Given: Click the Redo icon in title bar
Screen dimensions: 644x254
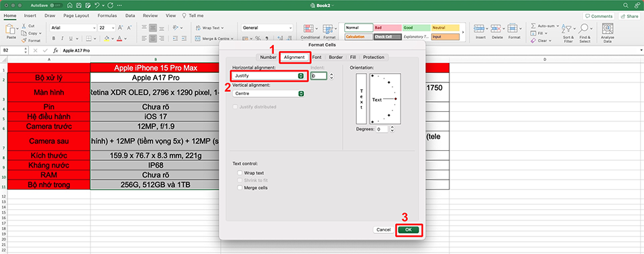Looking at the screenshot, I should (111, 5).
